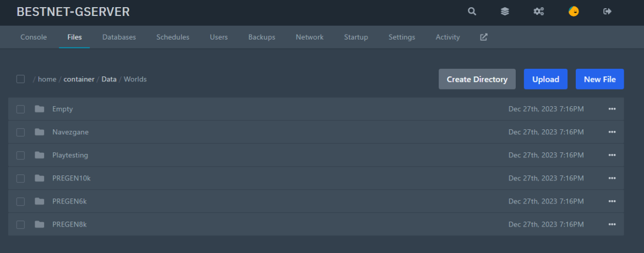Screen dimensions: 644x253
Task: Click the New File button
Action: [599, 79]
